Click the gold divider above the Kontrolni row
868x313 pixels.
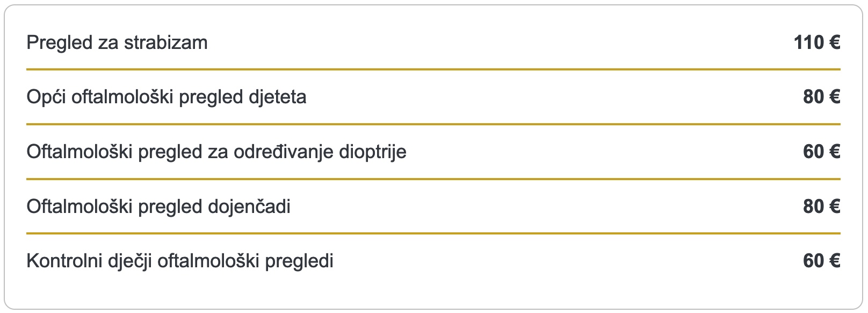pos(433,233)
